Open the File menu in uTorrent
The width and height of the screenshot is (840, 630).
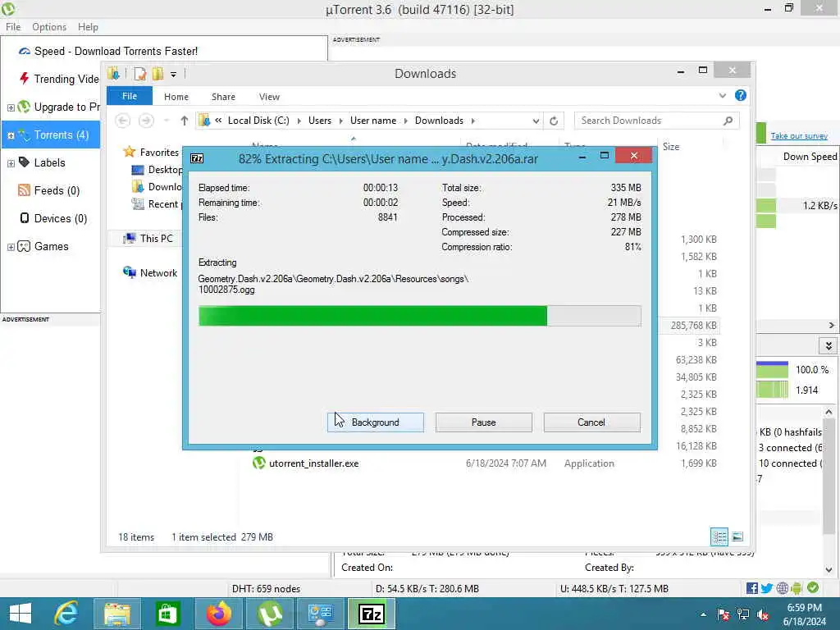[13, 27]
